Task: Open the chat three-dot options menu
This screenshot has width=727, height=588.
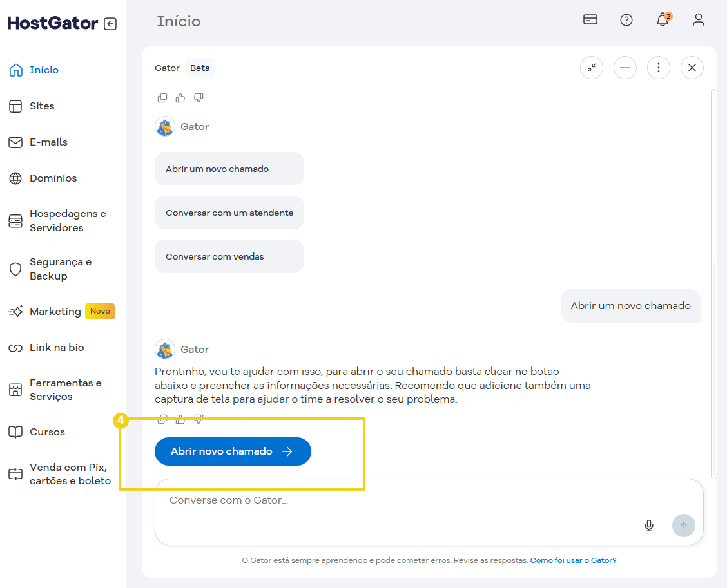Action: (658, 67)
